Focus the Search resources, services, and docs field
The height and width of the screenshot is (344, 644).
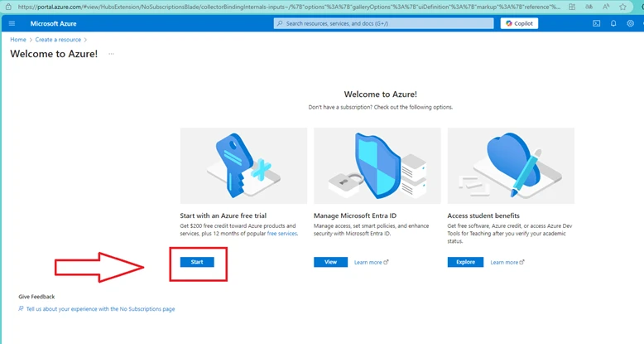pyautogui.click(x=383, y=23)
